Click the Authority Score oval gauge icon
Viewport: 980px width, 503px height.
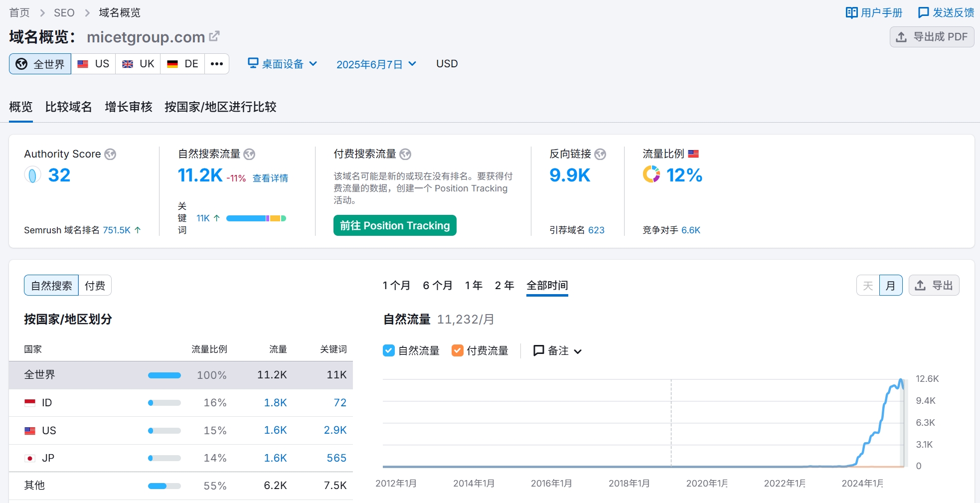tap(32, 175)
